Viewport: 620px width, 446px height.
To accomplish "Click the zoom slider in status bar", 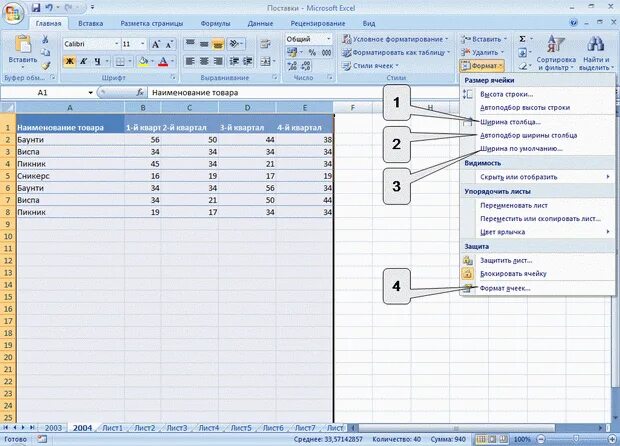I will pos(576,439).
